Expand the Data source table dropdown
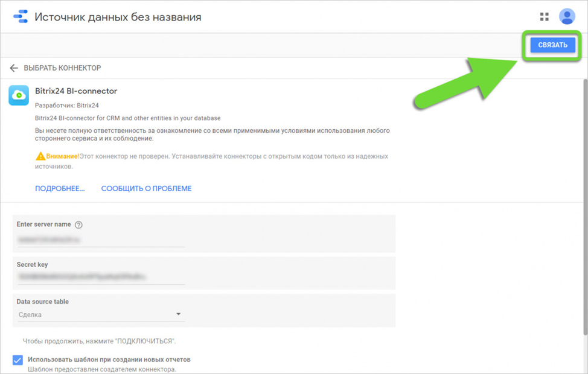The height and width of the screenshot is (374, 588). (101, 314)
